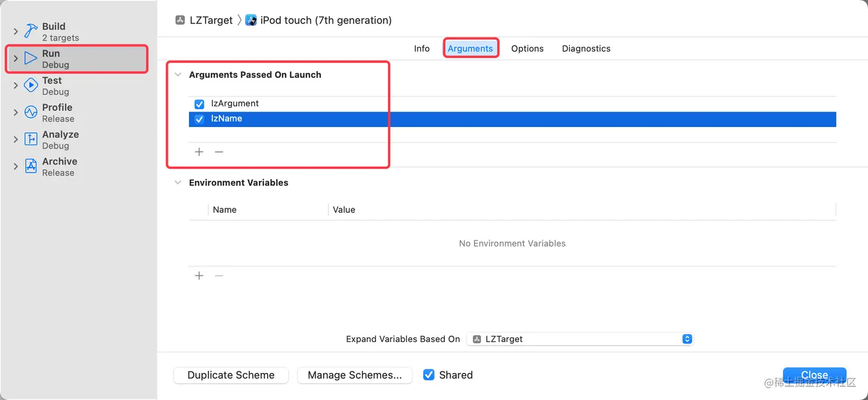The image size is (868, 400).
Task: Click iPod touch destination in breadcrumb
Action: [x=325, y=21]
